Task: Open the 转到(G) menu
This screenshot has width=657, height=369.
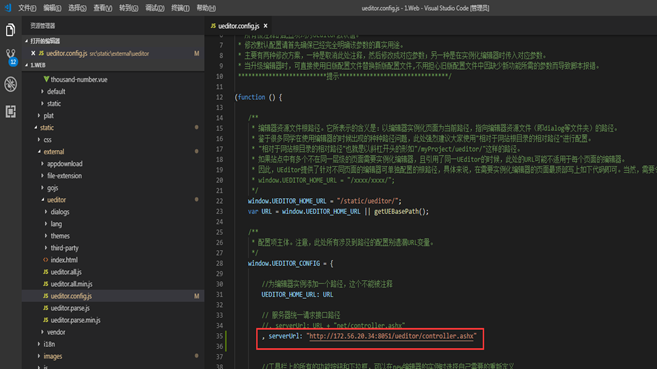Action: click(129, 8)
